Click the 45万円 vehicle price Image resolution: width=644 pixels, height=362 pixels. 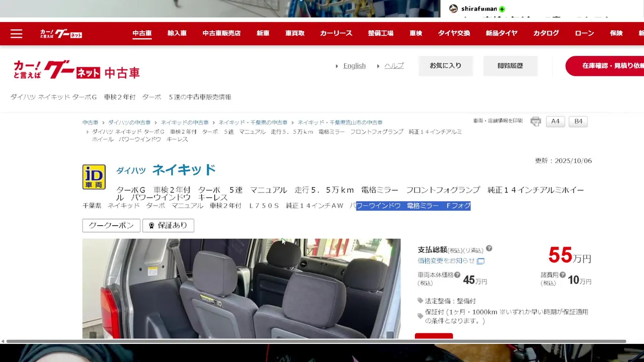point(475,281)
